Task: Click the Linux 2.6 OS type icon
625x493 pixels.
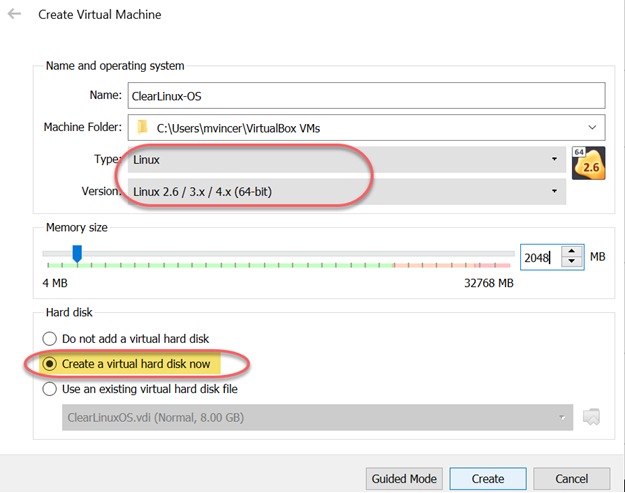Action: coord(589,163)
